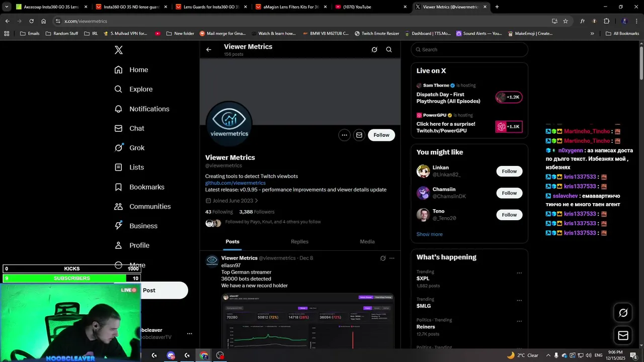
Task: Open the X logo home icon
Action: click(x=118, y=50)
